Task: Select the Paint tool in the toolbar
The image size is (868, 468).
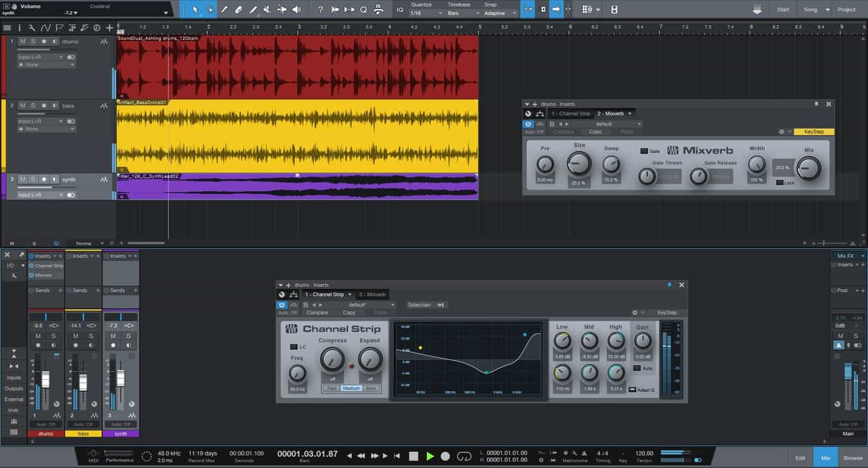Action: 223,9
